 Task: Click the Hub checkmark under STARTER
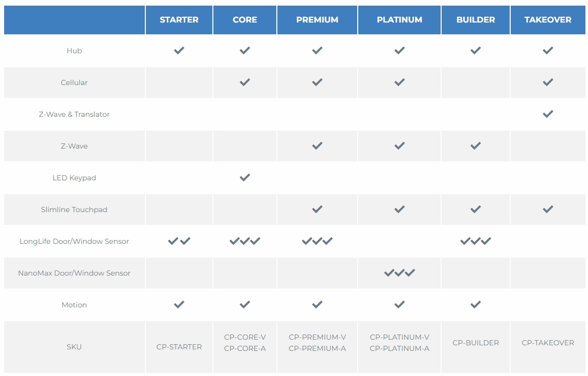(179, 50)
